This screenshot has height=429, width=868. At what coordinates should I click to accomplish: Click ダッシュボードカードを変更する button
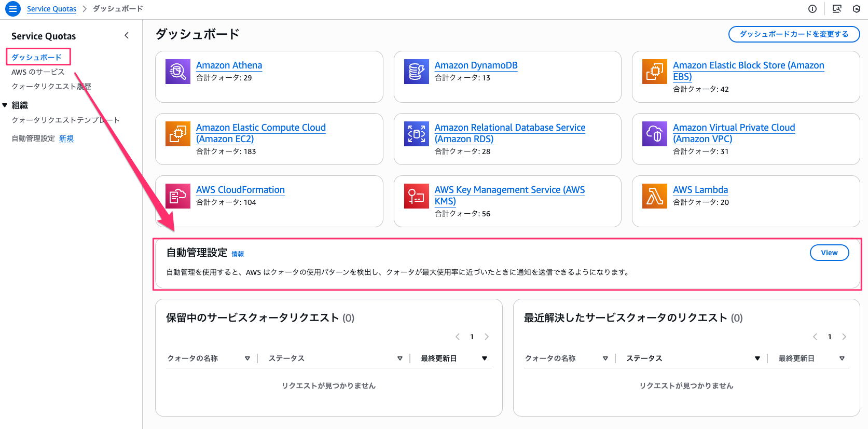[793, 34]
